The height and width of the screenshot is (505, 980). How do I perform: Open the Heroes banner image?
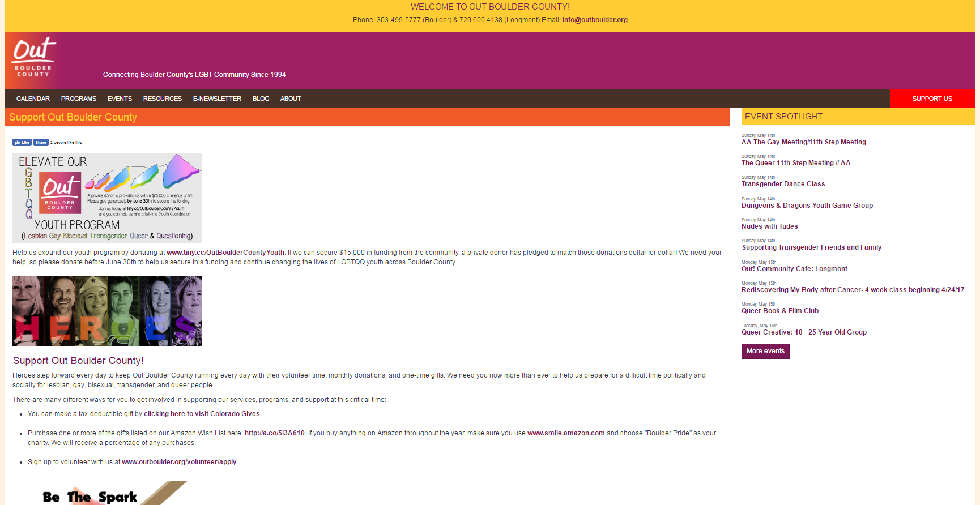click(x=107, y=311)
